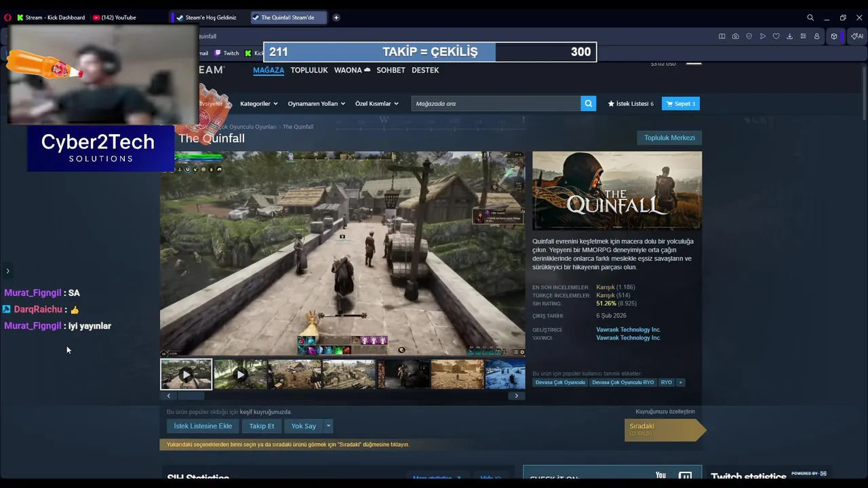868x488 pixels.
Task: Select the Devasa Çok Oyunculu RYO tag
Action: click(x=623, y=382)
